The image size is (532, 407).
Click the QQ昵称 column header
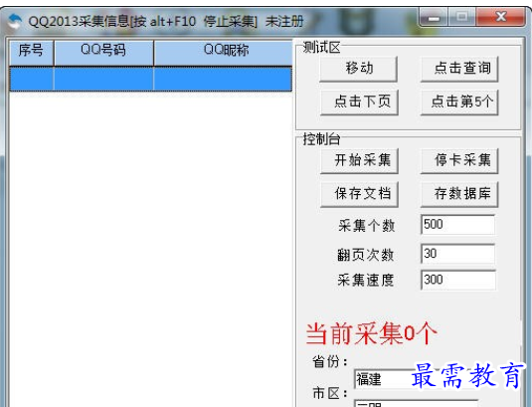(x=224, y=53)
